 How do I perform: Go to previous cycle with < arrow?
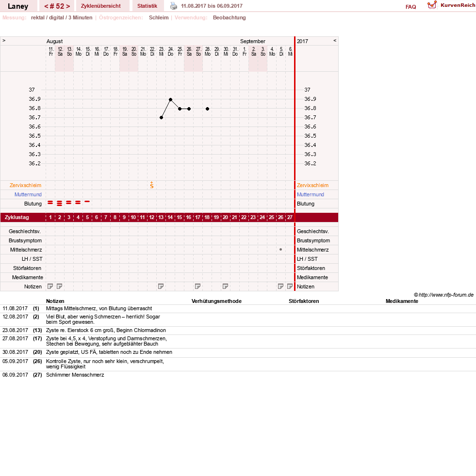46,6
